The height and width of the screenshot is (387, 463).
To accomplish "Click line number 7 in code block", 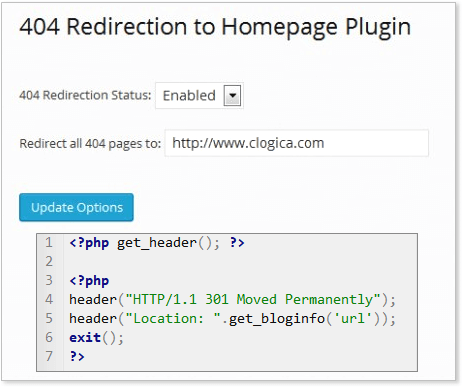I will (x=49, y=356).
